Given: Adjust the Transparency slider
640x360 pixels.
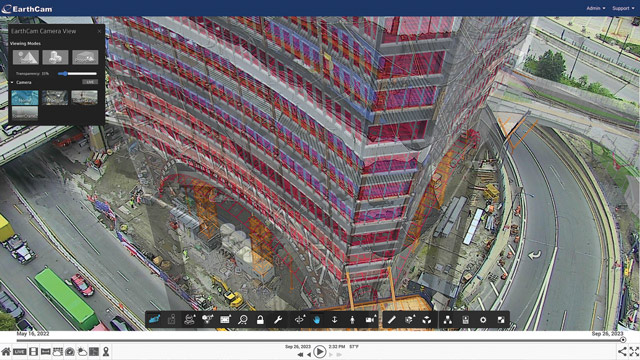Looking at the screenshot, I should click(x=78, y=73).
